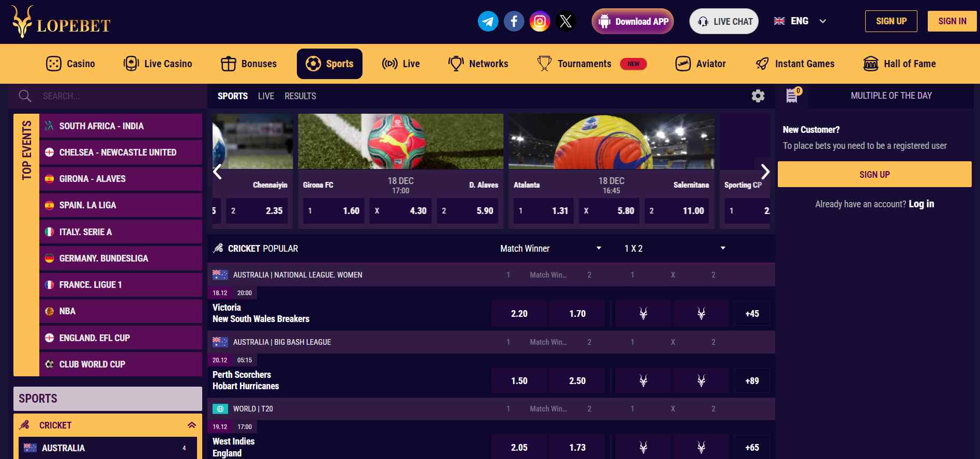Expand +45 more markets for Victoria match
The width and height of the screenshot is (980, 459).
pyautogui.click(x=752, y=313)
